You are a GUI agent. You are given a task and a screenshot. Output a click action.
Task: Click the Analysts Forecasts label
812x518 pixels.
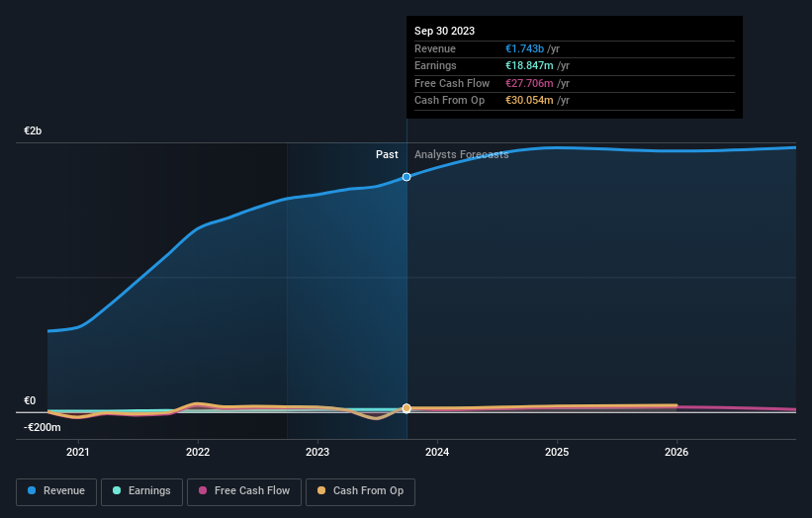click(x=462, y=154)
